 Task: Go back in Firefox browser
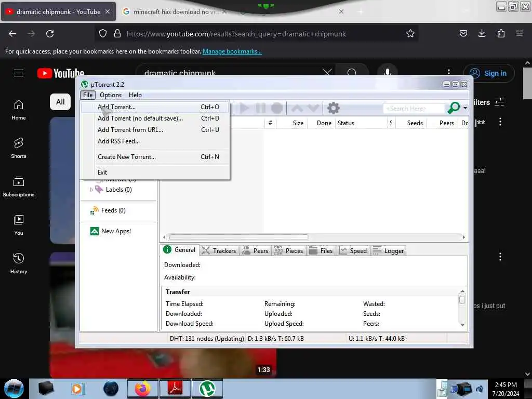(x=12, y=34)
